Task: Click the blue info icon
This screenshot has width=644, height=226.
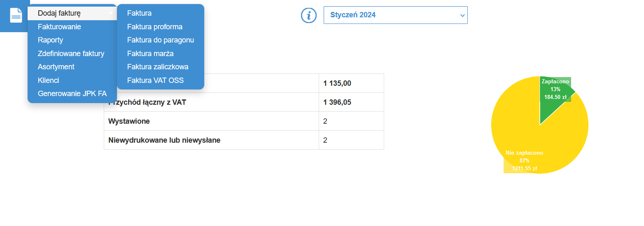Action: click(x=309, y=15)
